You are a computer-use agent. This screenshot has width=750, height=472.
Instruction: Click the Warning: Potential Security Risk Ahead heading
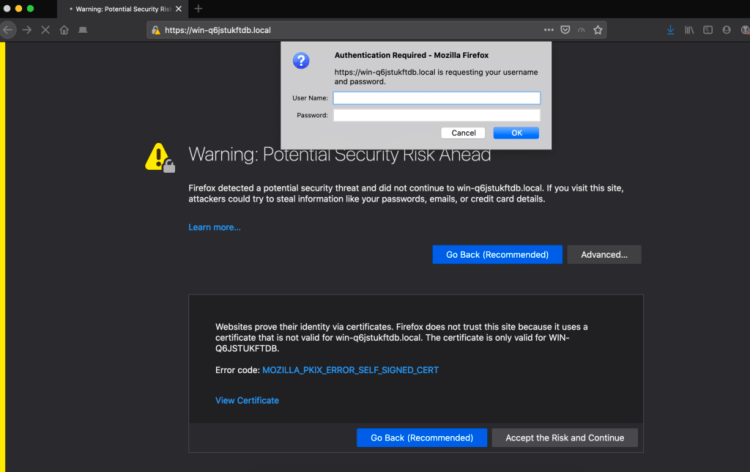pyautogui.click(x=340, y=154)
